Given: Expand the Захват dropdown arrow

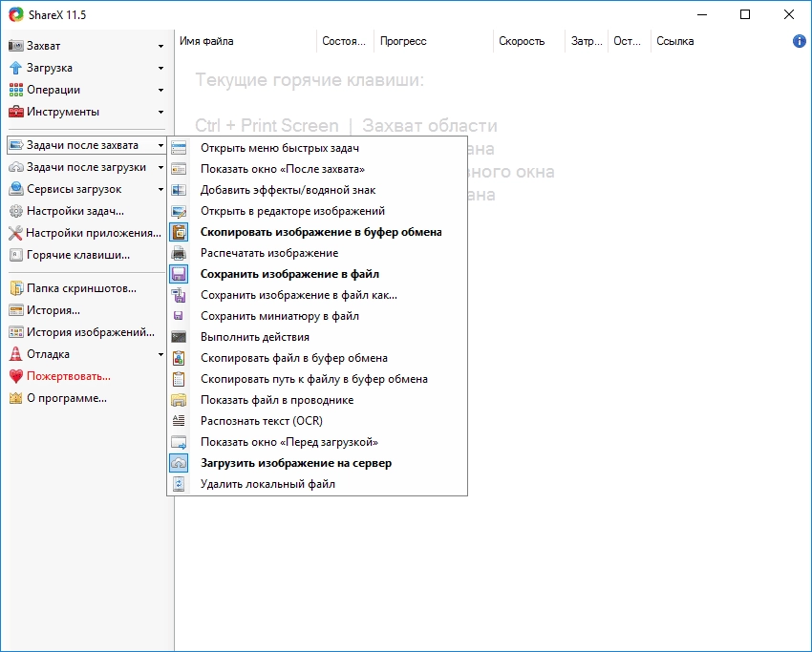Looking at the screenshot, I should point(161,47).
